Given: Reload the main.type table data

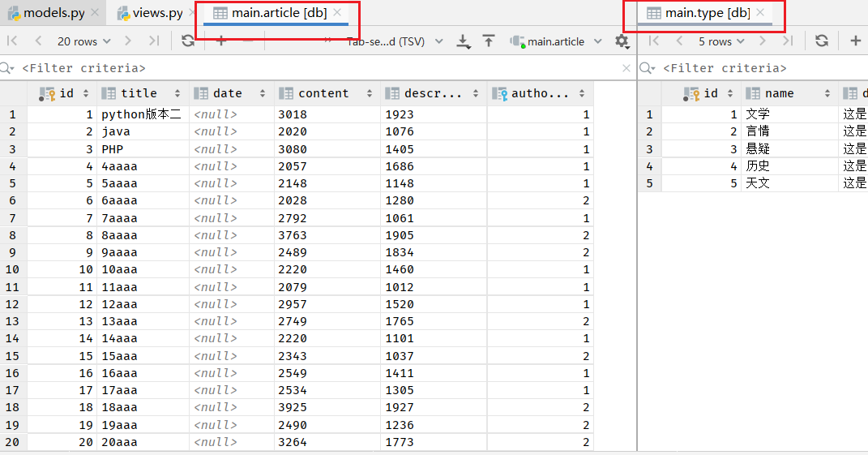Looking at the screenshot, I should tap(822, 41).
